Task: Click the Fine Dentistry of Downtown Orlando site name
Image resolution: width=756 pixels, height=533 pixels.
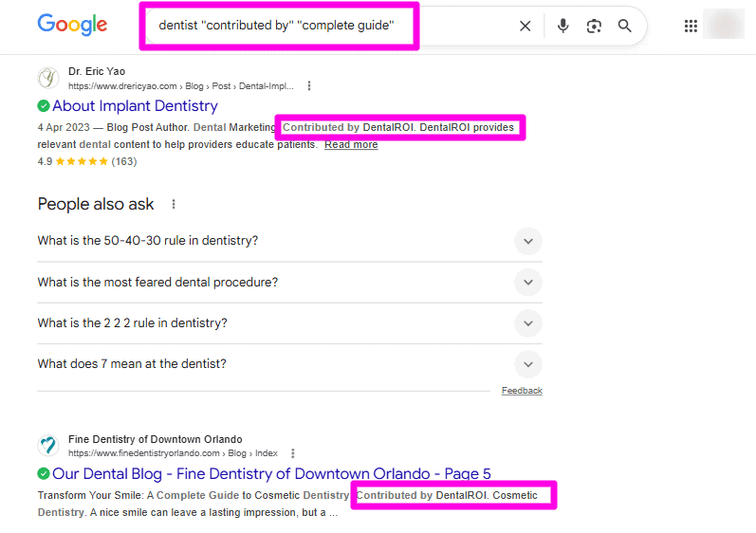Action: coord(156,439)
